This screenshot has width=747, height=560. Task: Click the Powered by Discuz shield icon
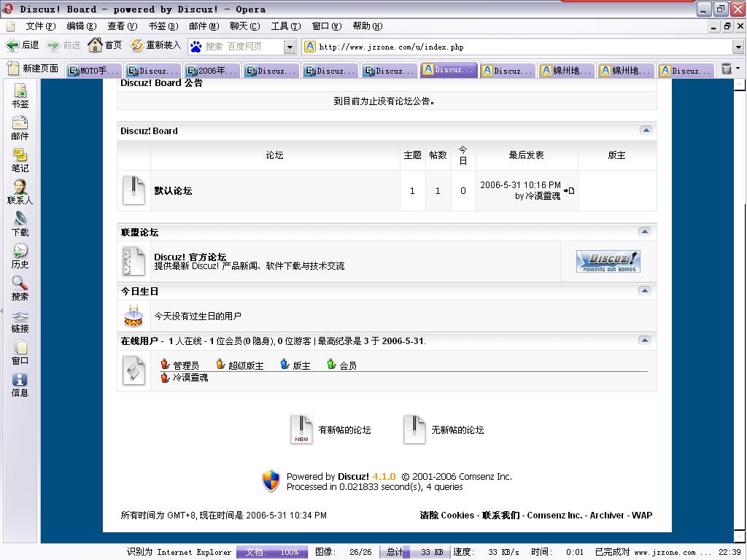click(271, 481)
